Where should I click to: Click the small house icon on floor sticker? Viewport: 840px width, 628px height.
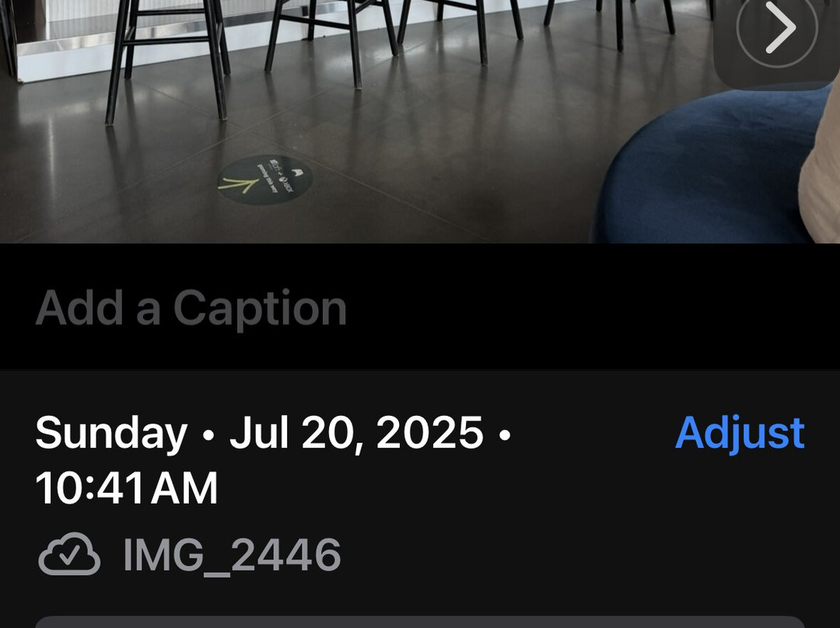click(x=299, y=171)
